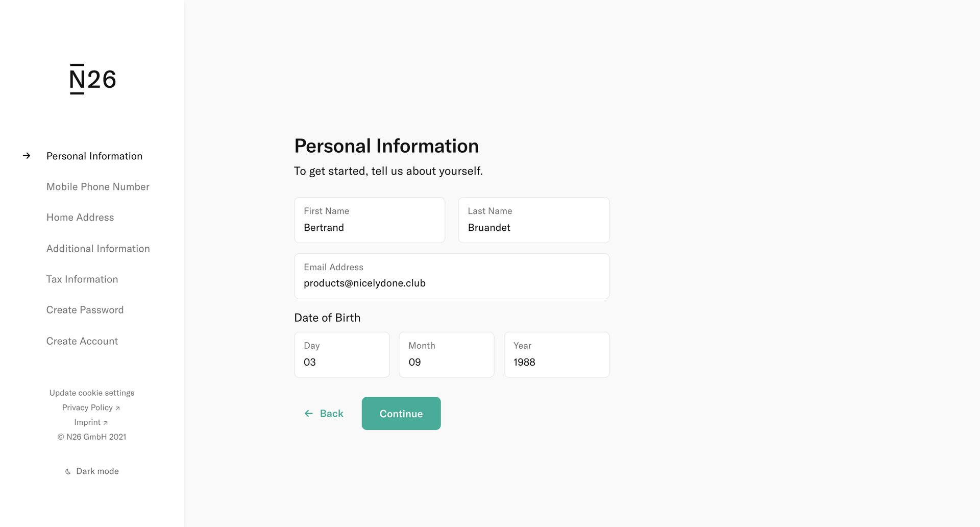Open Update cookie settings
Screen dimensions: 980x527
(x=91, y=393)
